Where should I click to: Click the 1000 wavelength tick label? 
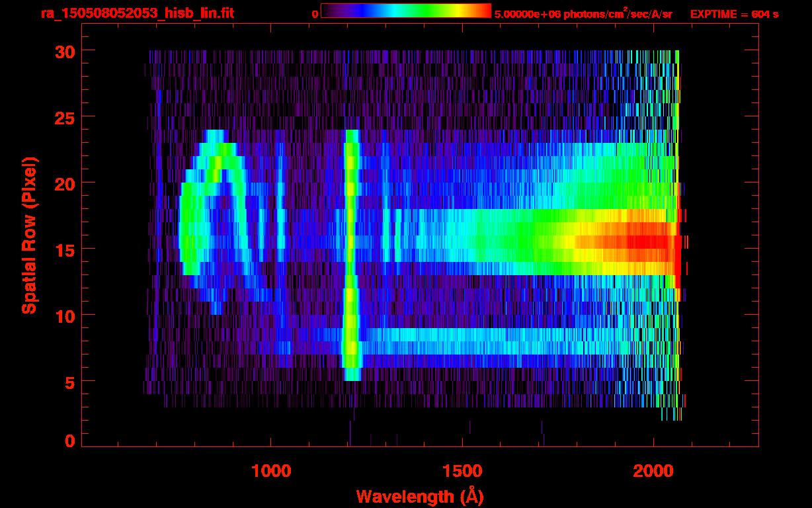(x=271, y=471)
